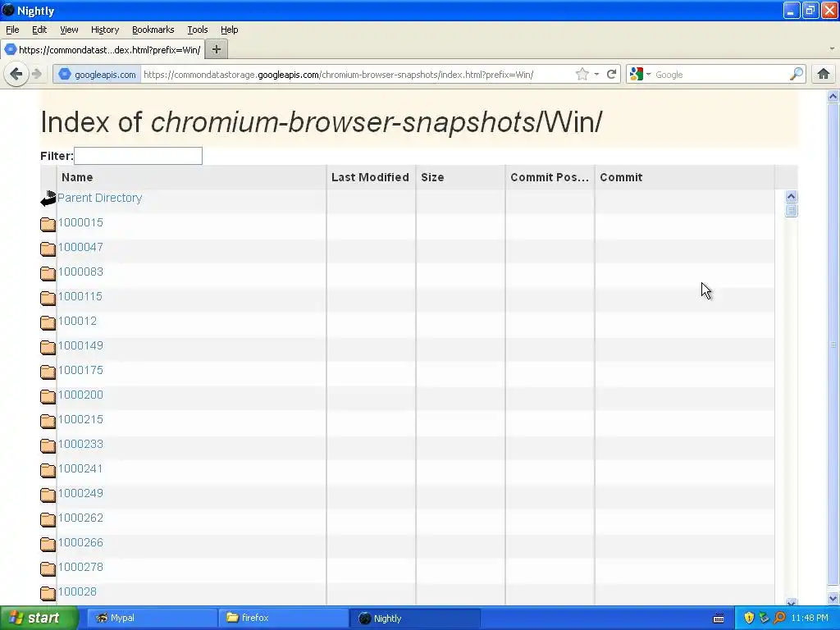Open the 1000015 folder link

click(x=80, y=222)
